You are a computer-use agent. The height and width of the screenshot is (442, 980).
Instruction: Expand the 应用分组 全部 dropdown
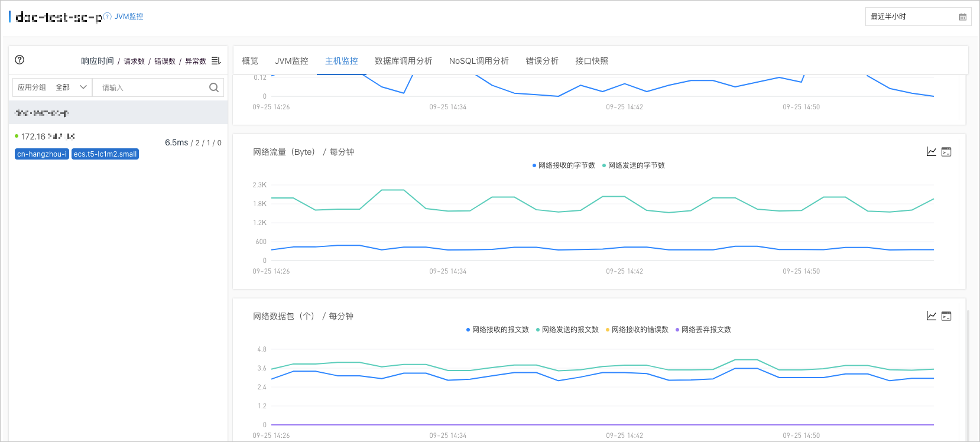coord(52,87)
